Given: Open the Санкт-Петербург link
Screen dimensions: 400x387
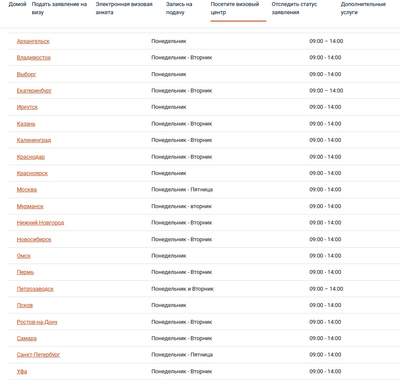Looking at the screenshot, I should (38, 355).
